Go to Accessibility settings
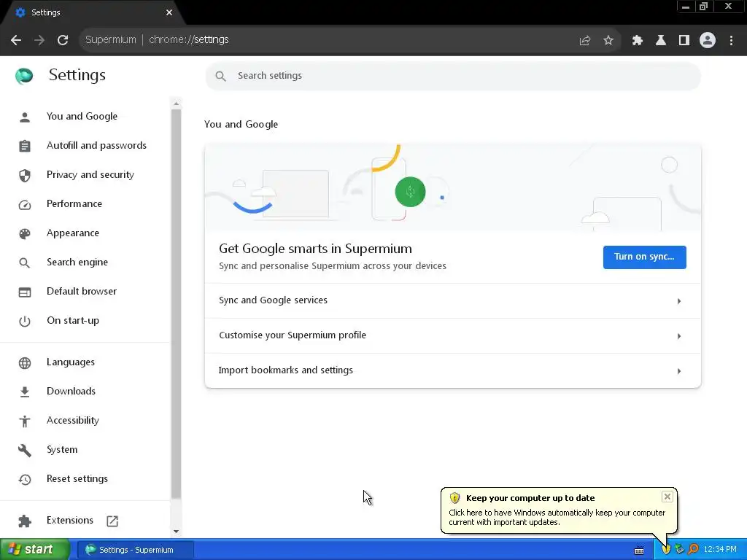Image resolution: width=747 pixels, height=560 pixels. [73, 420]
